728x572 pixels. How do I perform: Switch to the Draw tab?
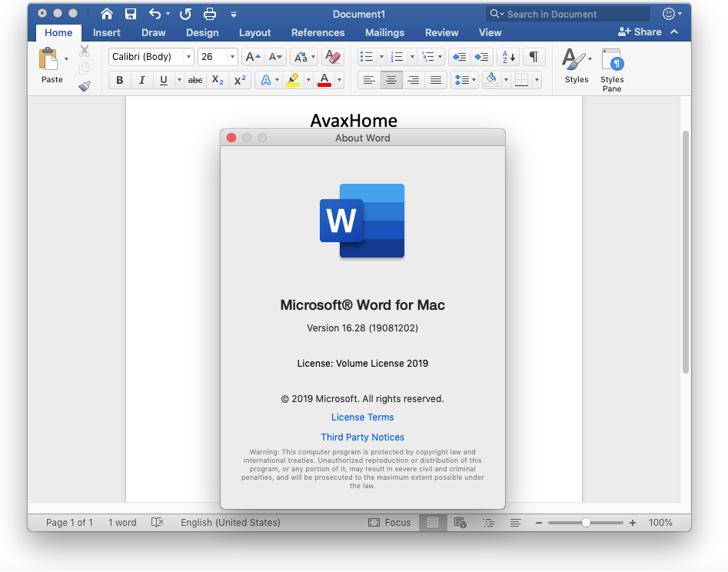click(153, 32)
